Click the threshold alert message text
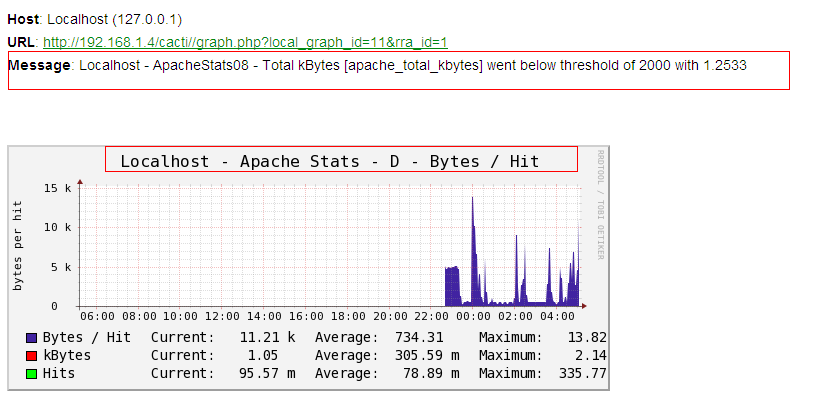831x400 pixels. pos(412,65)
